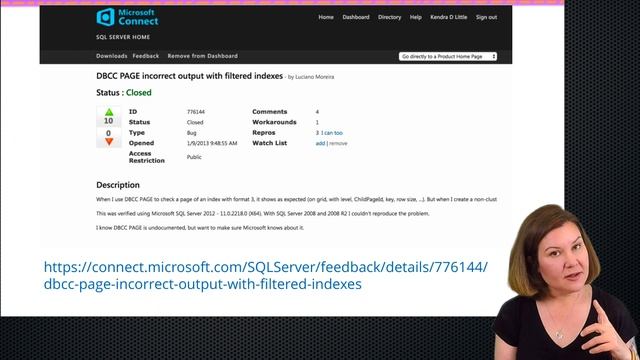Click Remove from Dashboard

coord(202,56)
